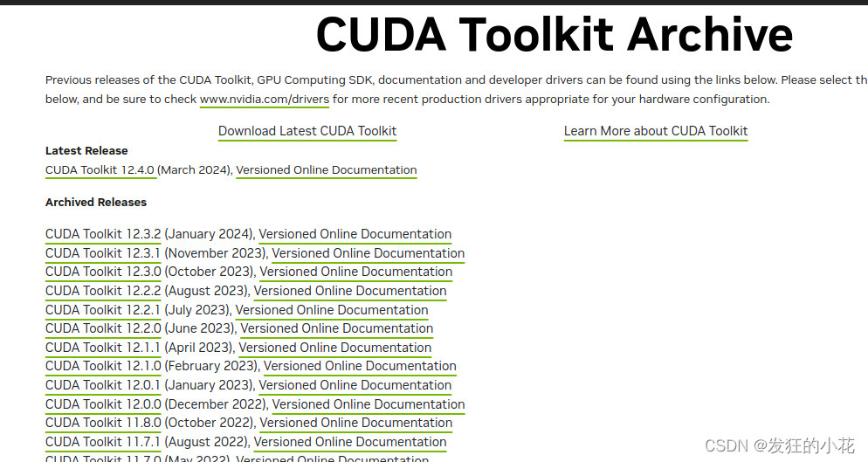Click the Archived Releases heading

96,203
